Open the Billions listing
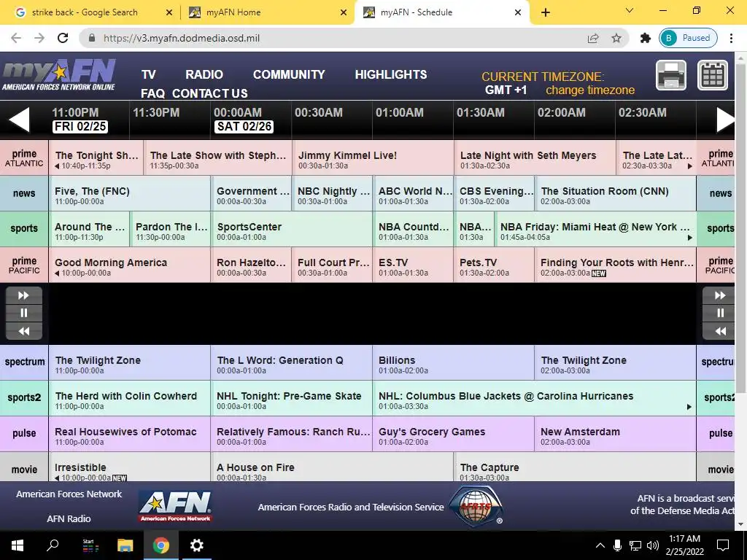The image size is (747, 560). tap(454, 362)
